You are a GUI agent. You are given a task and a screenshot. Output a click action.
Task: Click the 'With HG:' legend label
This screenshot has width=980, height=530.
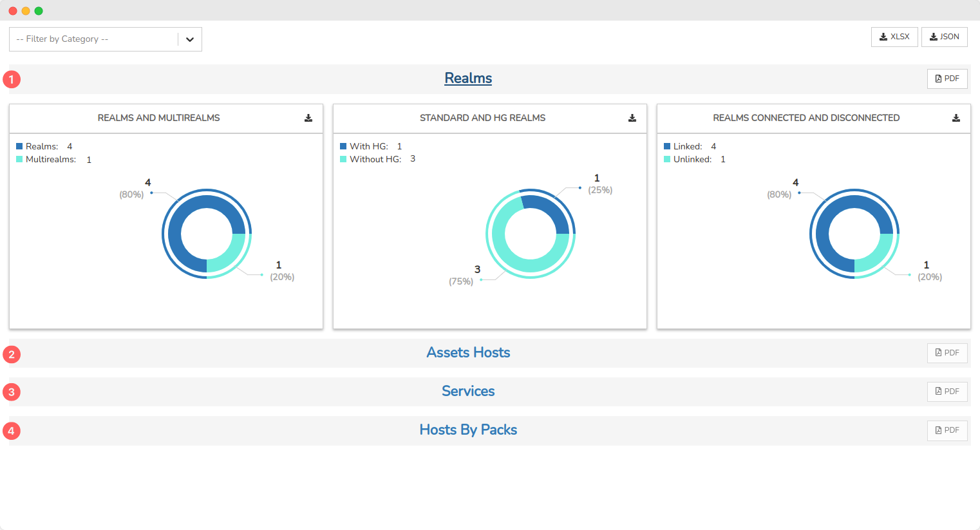(369, 146)
